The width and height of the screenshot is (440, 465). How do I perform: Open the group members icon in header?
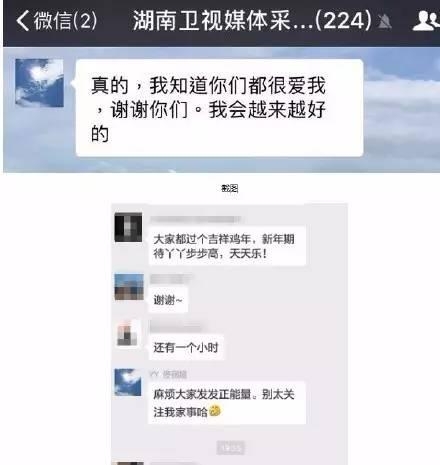pos(426,20)
